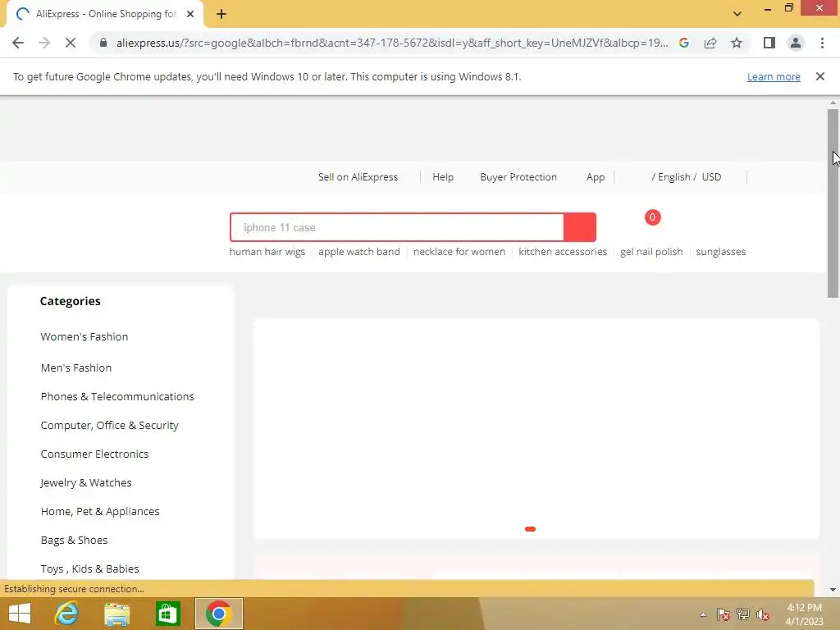
Task: Click the forward navigation arrow
Action: tap(44, 43)
